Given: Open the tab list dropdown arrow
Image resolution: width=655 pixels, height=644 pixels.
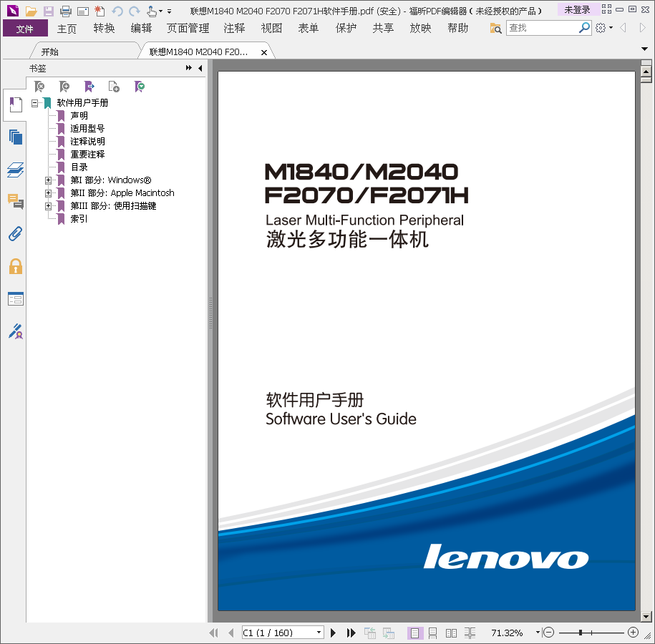Looking at the screenshot, I should pos(644,49).
